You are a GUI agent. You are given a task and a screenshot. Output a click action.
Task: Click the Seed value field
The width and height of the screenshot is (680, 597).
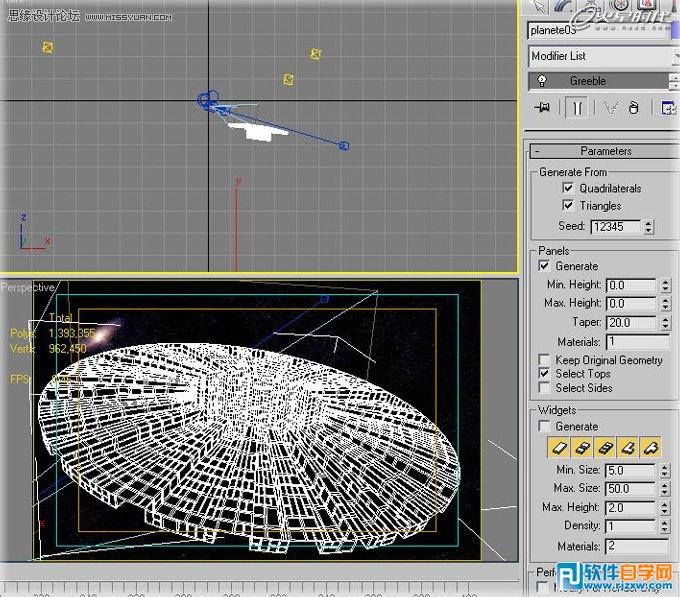[616, 227]
